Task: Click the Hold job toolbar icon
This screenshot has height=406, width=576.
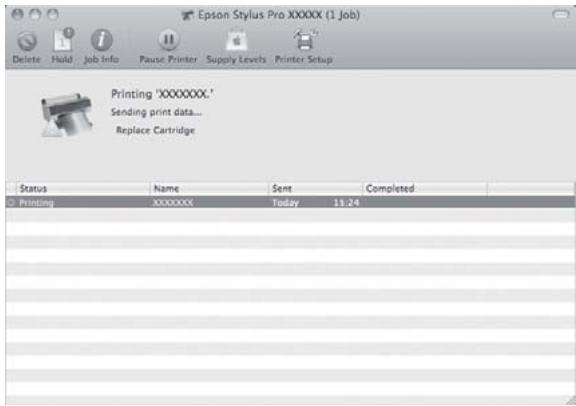Action: pyautogui.click(x=63, y=40)
